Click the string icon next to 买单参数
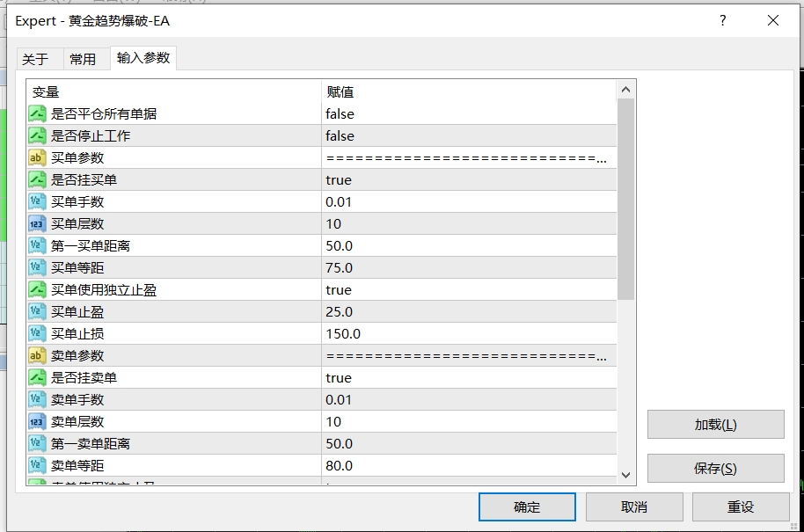The height and width of the screenshot is (532, 804). [x=37, y=157]
